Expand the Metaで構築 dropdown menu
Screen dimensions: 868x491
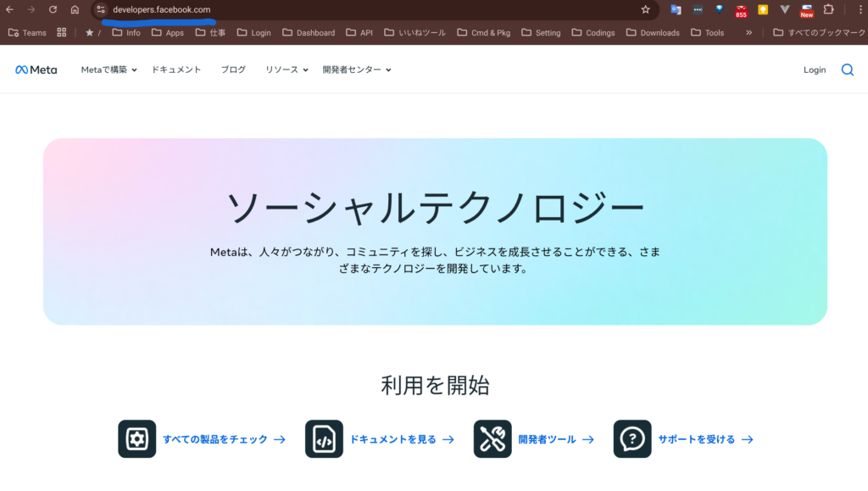tap(108, 70)
